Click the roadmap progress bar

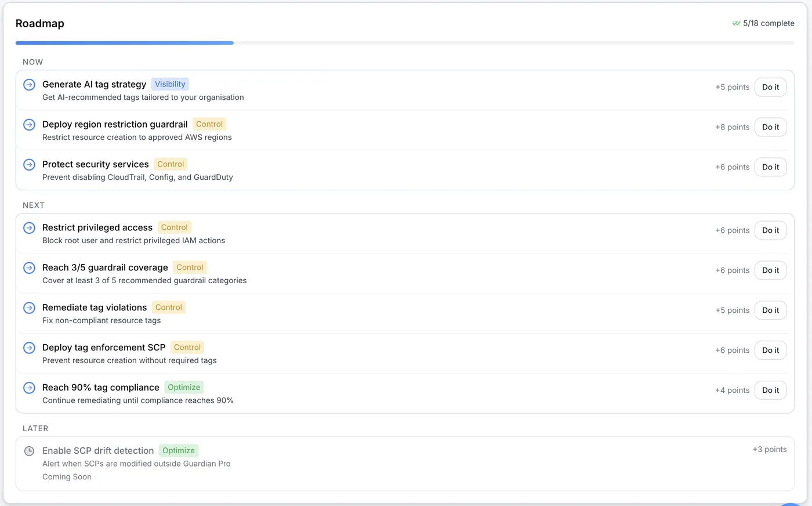click(405, 43)
